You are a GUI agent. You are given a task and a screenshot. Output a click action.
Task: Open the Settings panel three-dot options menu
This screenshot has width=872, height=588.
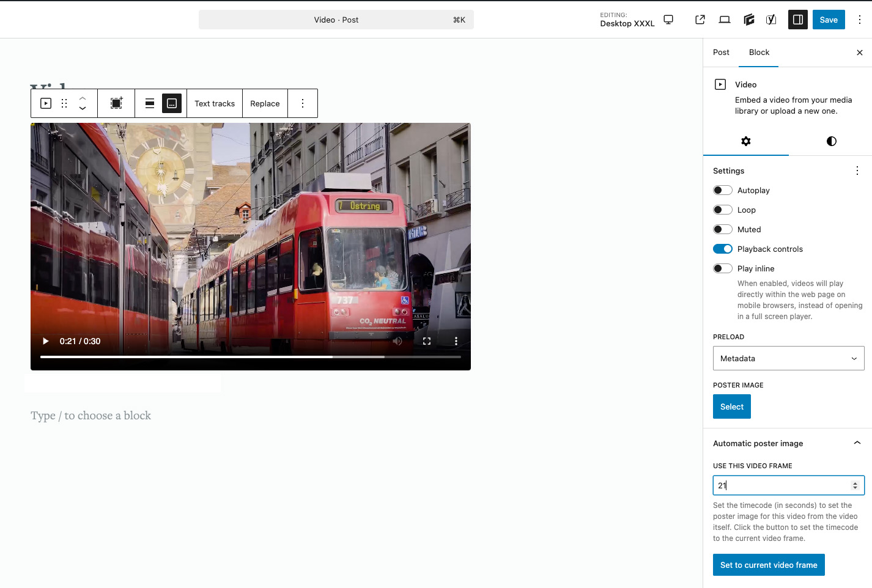point(857,171)
